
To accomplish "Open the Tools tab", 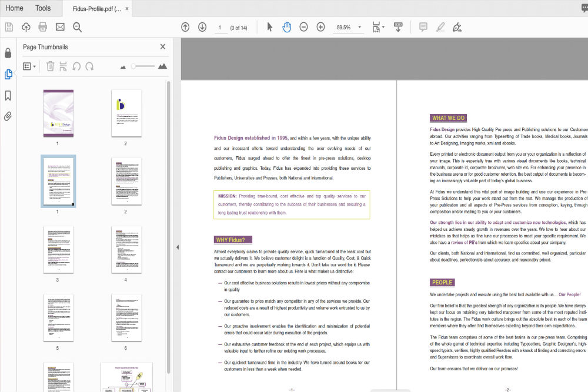I will tap(43, 8).
